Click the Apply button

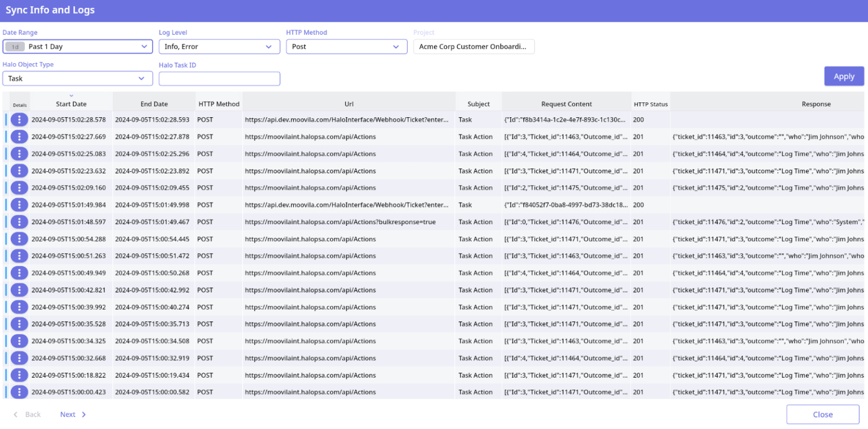coord(844,76)
